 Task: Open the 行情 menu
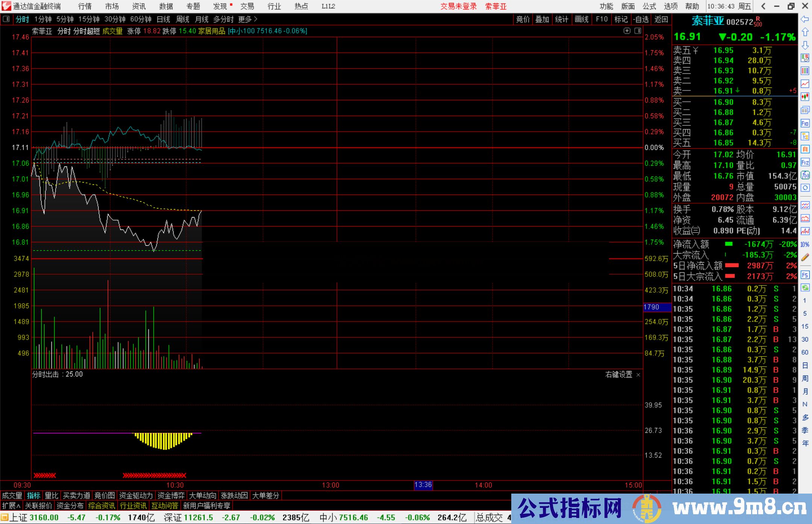85,6
